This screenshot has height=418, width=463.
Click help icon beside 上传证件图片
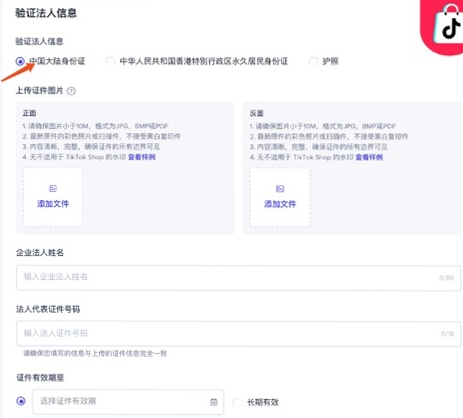pos(71,91)
